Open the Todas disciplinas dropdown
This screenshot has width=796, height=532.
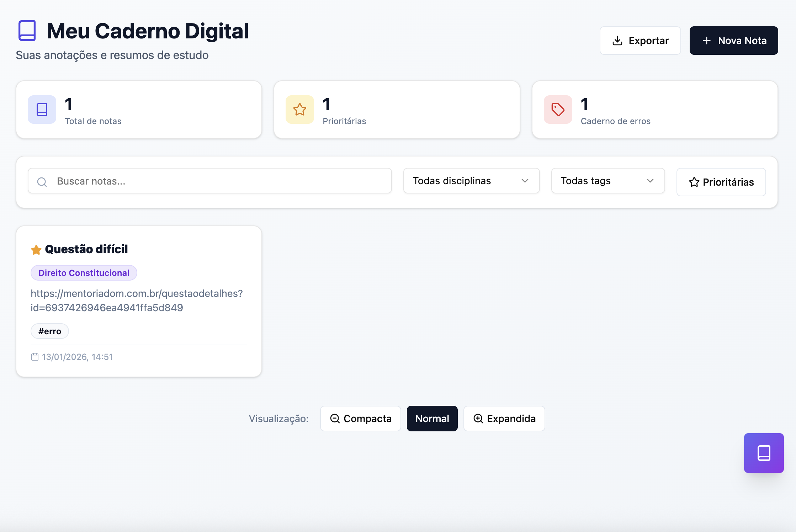[471, 181]
